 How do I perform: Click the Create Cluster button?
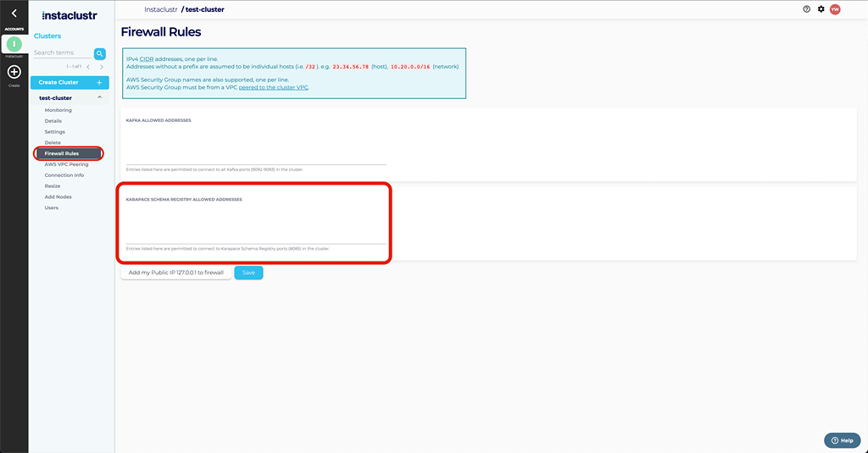point(70,82)
